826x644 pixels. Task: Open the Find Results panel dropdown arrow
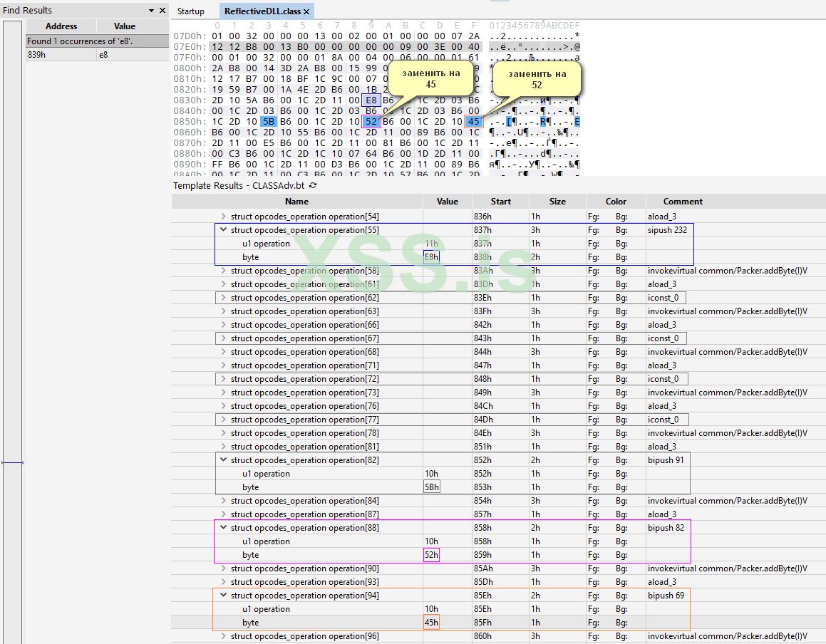tap(151, 11)
